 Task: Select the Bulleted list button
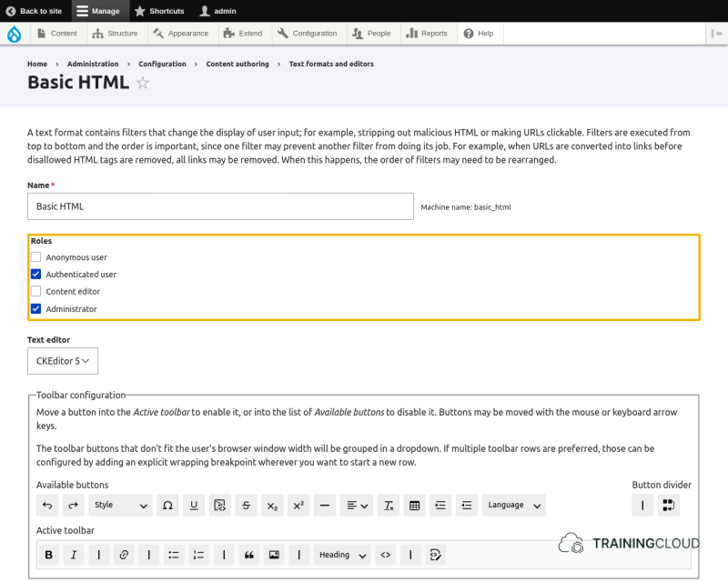tap(174, 555)
